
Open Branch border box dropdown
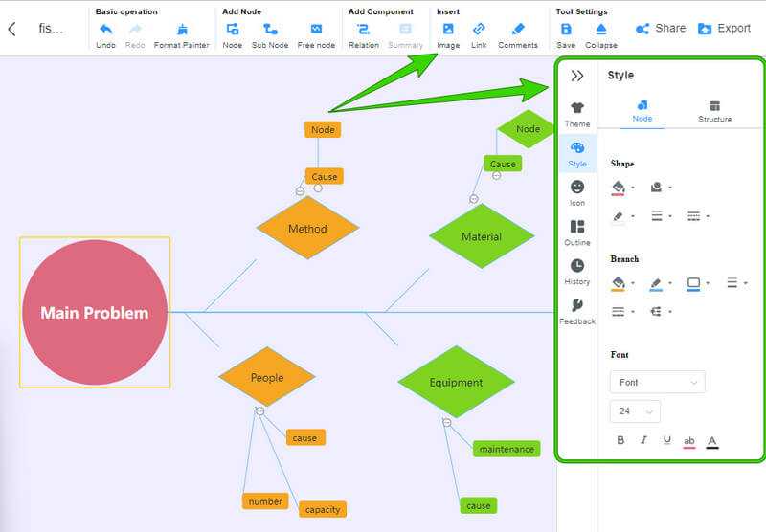pyautogui.click(x=697, y=283)
